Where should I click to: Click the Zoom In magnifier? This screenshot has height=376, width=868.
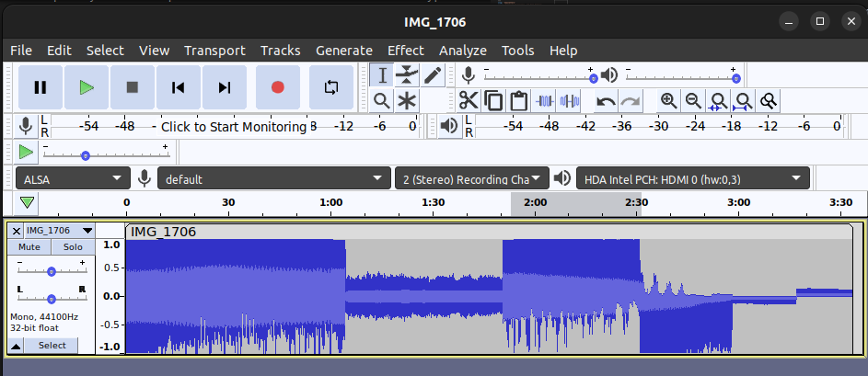[669, 101]
